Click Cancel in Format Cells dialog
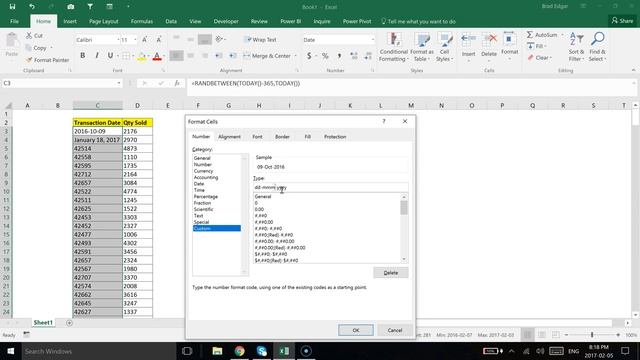 pos(395,330)
